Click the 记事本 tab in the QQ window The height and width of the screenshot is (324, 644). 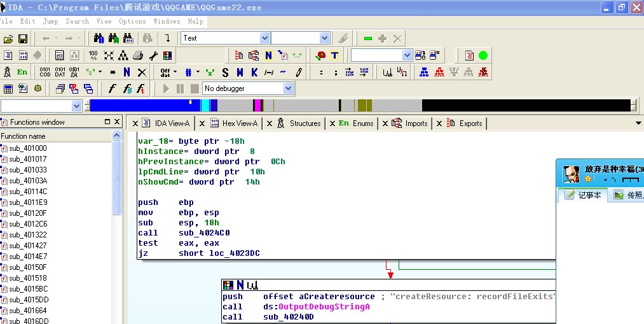pos(583,195)
